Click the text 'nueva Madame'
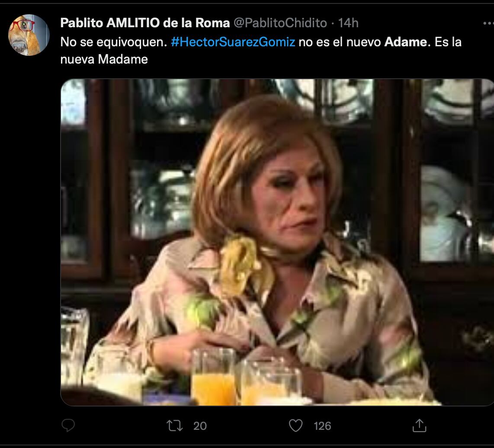This screenshot has height=448, width=494. [x=104, y=59]
